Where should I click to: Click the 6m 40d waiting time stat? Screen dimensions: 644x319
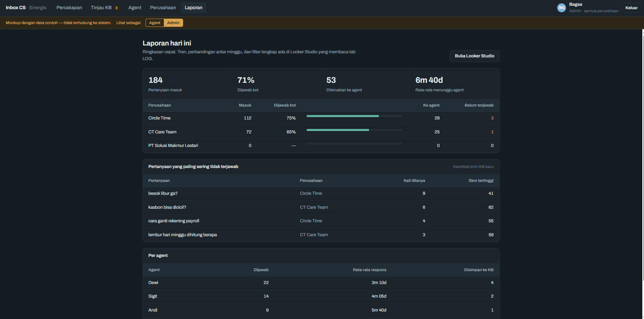click(454, 84)
